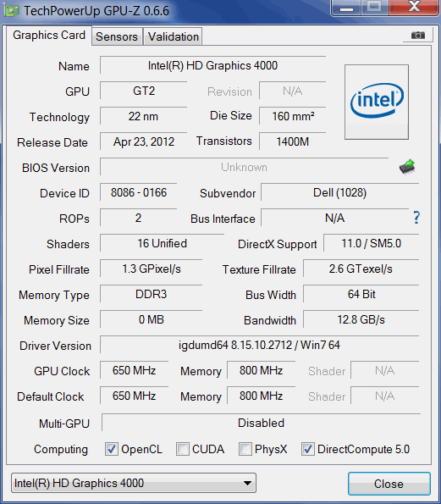The width and height of the screenshot is (441, 504).
Task: Click the GPU selector dropdown arrow
Action: (x=247, y=483)
